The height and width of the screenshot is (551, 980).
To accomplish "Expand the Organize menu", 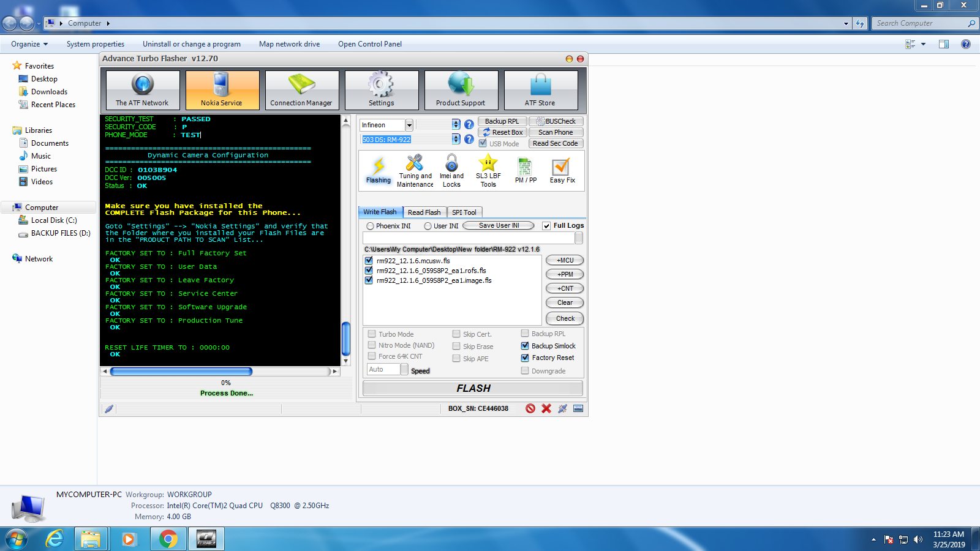I will (x=29, y=44).
